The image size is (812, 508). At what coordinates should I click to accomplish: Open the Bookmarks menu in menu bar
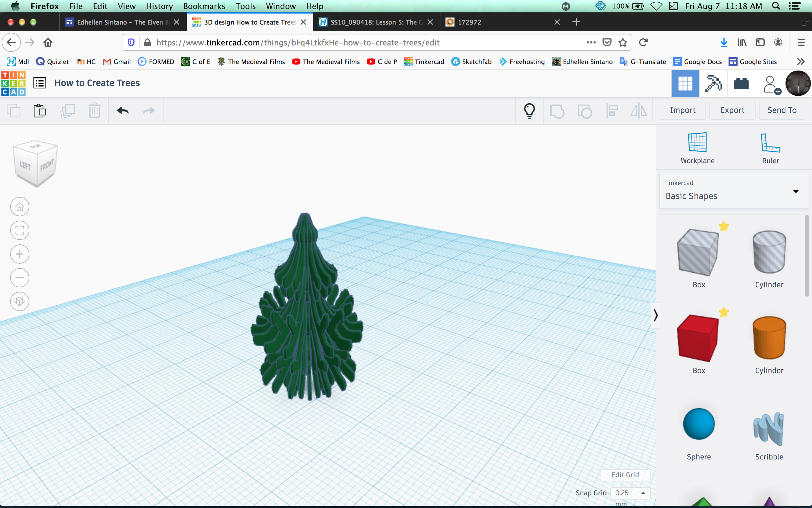[x=204, y=6]
